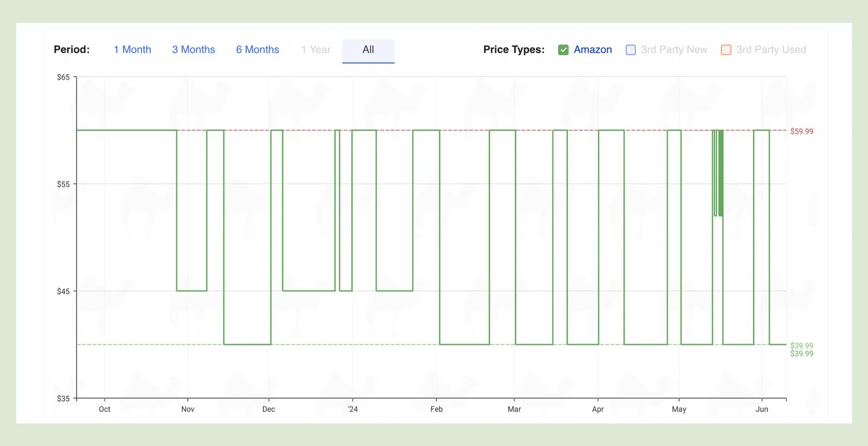Click the Amazon price type label
The height and width of the screenshot is (446, 868).
[592, 50]
